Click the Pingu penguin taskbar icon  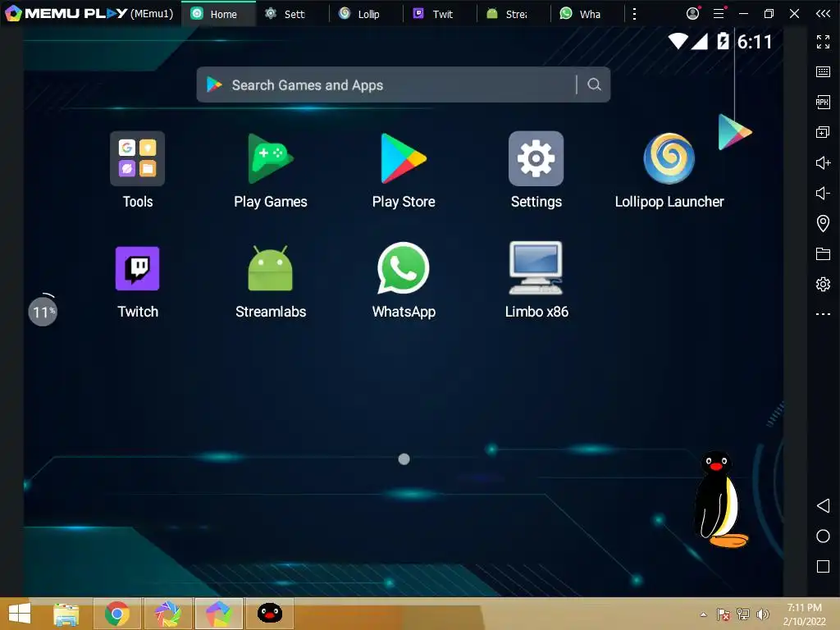click(269, 614)
